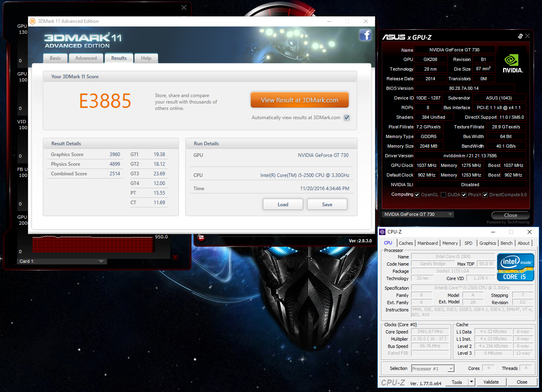Click the E3885 score value
This screenshot has width=542, height=392.
(105, 101)
